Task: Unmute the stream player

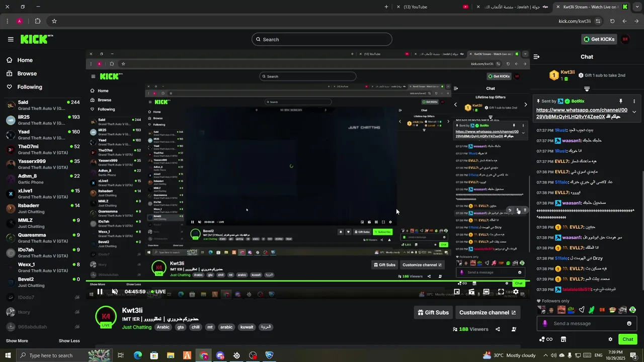Action: pos(115,292)
